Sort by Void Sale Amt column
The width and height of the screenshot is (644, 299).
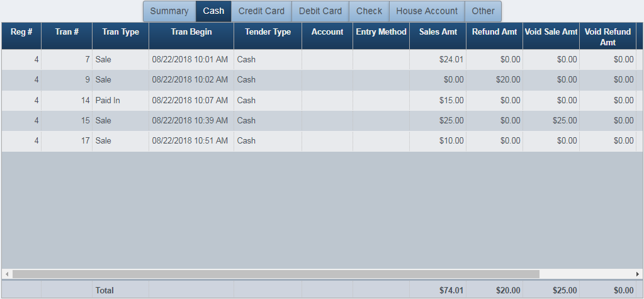pyautogui.click(x=551, y=32)
